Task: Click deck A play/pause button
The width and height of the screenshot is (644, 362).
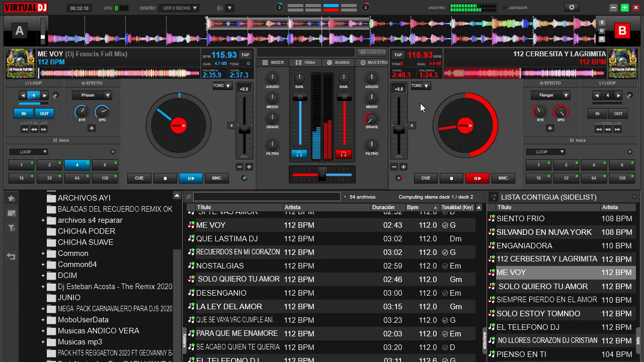Action: click(x=191, y=178)
